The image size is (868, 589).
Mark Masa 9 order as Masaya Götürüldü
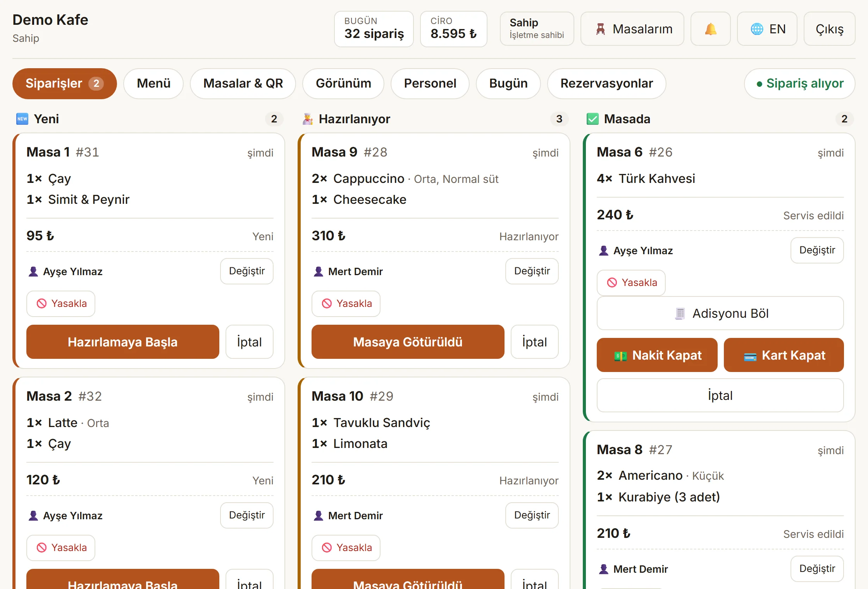(x=408, y=342)
